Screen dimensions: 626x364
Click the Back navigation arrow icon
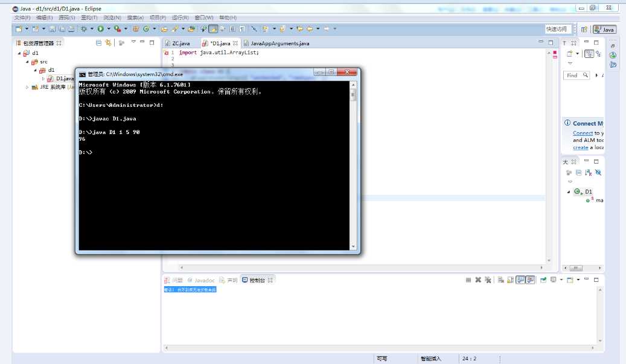310,29
